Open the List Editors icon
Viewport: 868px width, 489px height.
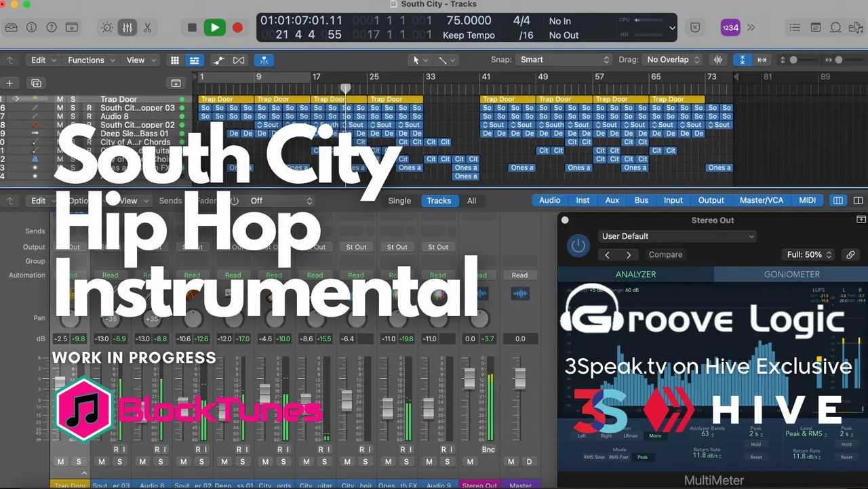795,28
